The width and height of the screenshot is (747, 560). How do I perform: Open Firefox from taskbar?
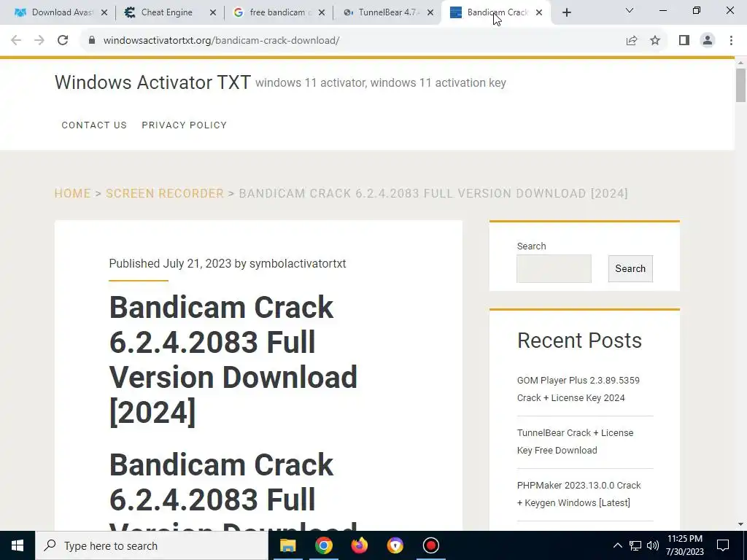point(359,545)
